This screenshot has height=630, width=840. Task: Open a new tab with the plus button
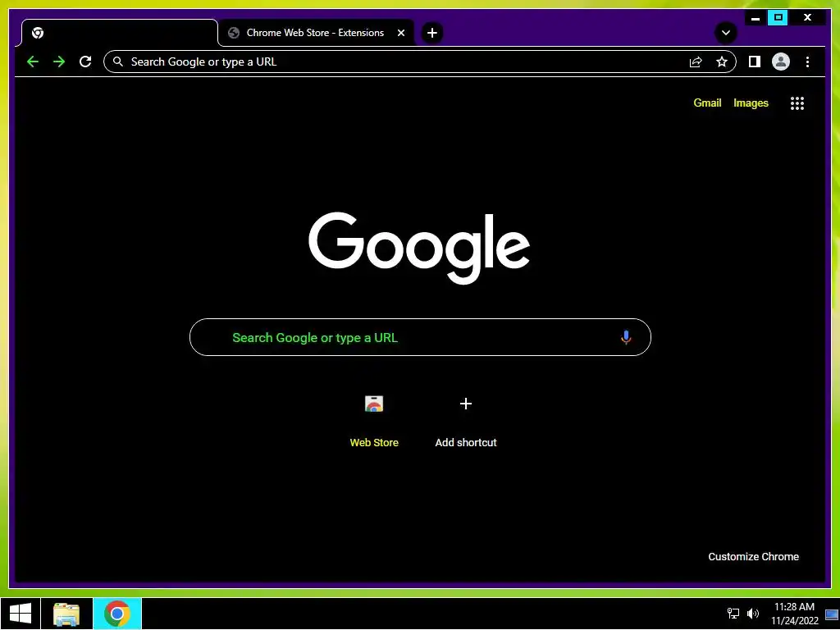pyautogui.click(x=431, y=33)
